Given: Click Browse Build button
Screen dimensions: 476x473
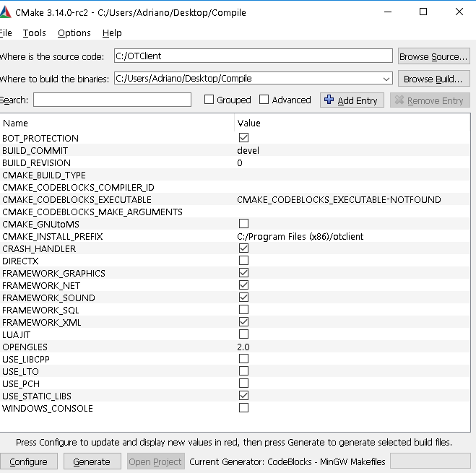Looking at the screenshot, I should (x=433, y=79).
